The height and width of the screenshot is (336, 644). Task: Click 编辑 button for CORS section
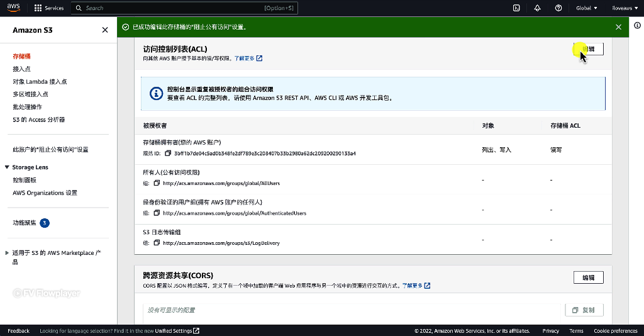(588, 277)
